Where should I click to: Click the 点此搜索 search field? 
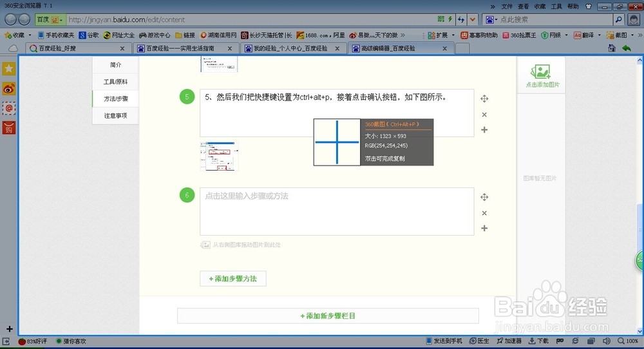[x=555, y=19]
